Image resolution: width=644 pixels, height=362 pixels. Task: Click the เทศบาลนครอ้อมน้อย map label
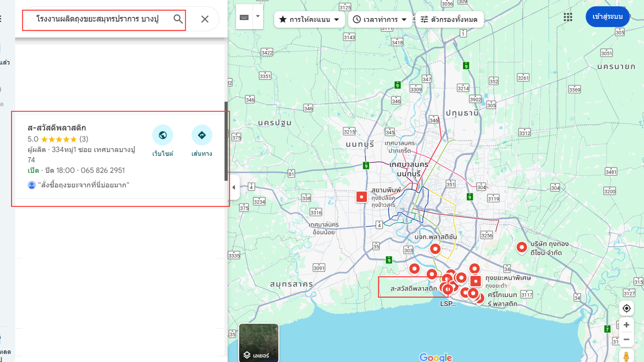324,228
